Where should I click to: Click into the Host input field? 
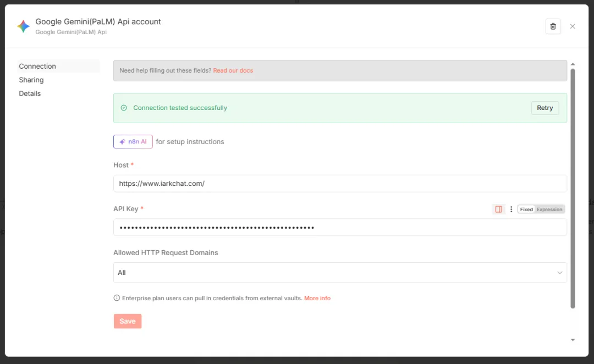(x=340, y=183)
